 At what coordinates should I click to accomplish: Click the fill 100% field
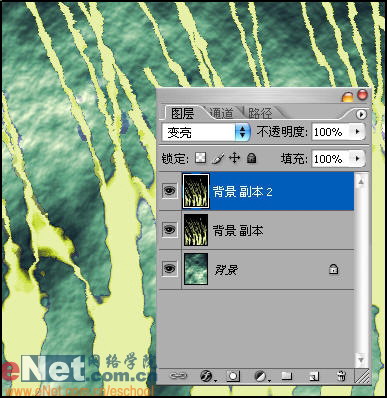click(331, 159)
